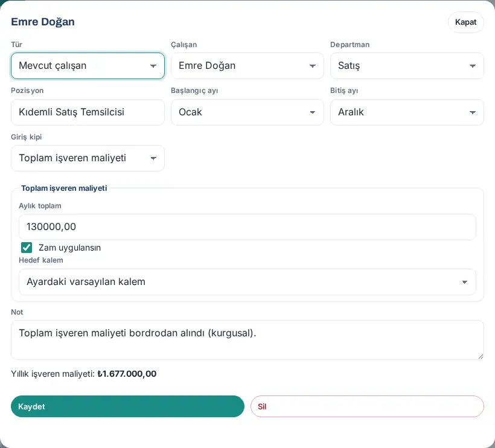Click the Aylık toplam amount field
This screenshot has height=448, width=495.
[247, 227]
